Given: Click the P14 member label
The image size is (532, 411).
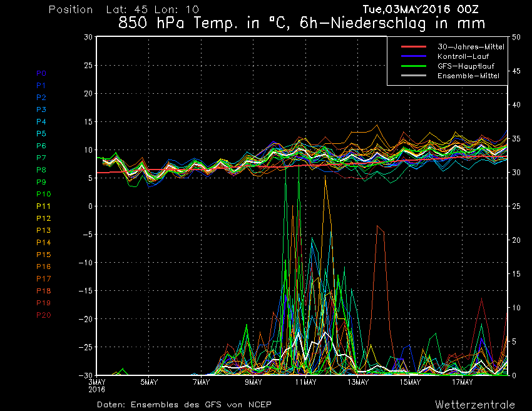Looking at the screenshot, I should 44,243.
